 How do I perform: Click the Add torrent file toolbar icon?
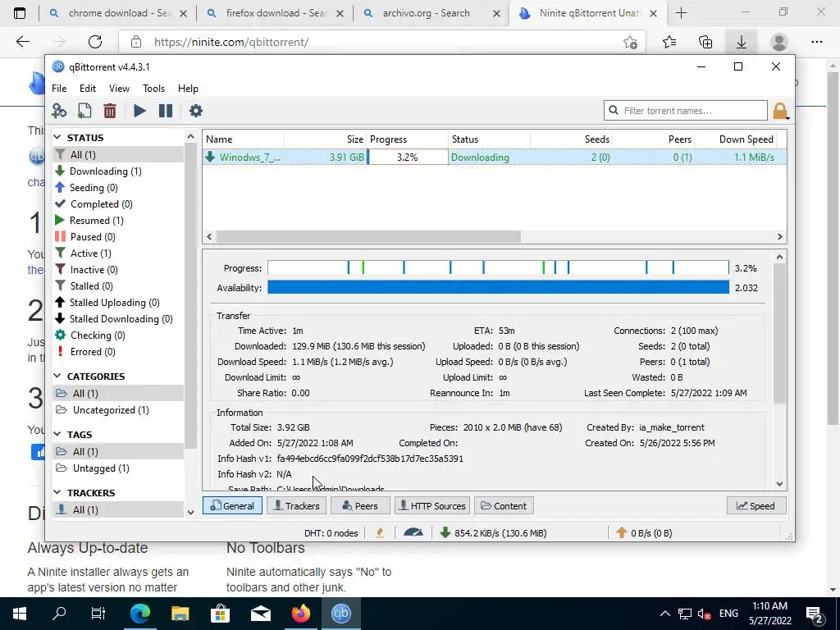point(84,111)
